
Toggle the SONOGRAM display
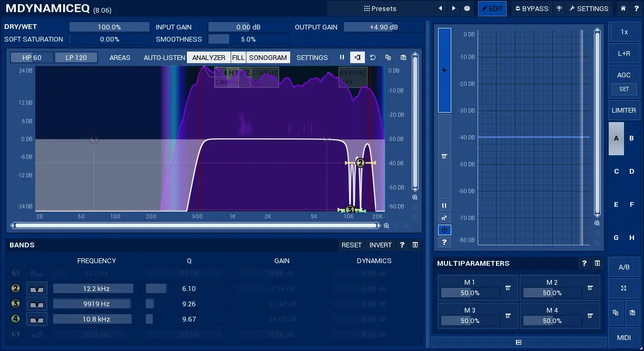pos(268,57)
